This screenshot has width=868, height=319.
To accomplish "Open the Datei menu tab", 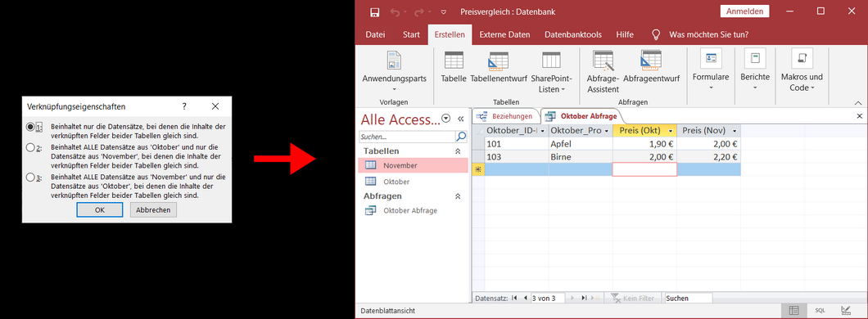I will [375, 34].
